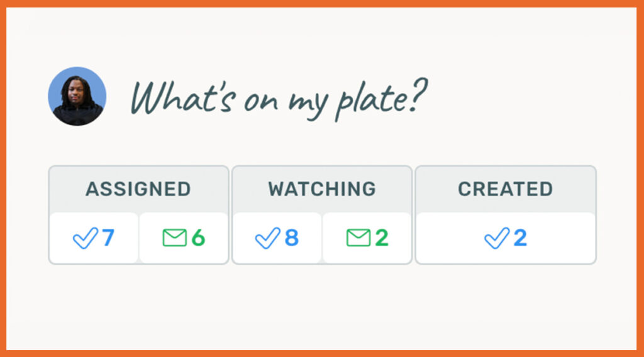The width and height of the screenshot is (644, 357).
Task: Click the word "my" in the heading
Action: [x=308, y=102]
